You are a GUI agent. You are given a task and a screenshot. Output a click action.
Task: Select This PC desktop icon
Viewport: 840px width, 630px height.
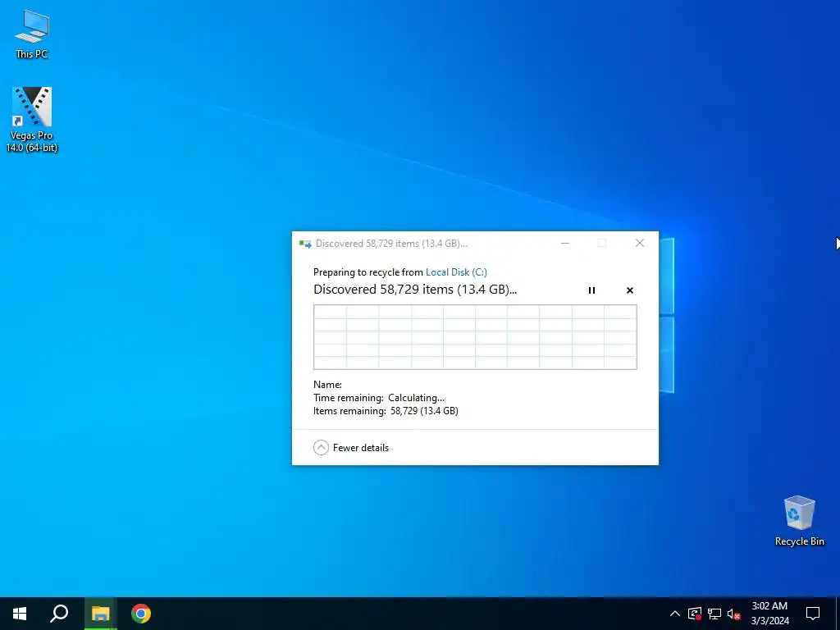click(32, 34)
